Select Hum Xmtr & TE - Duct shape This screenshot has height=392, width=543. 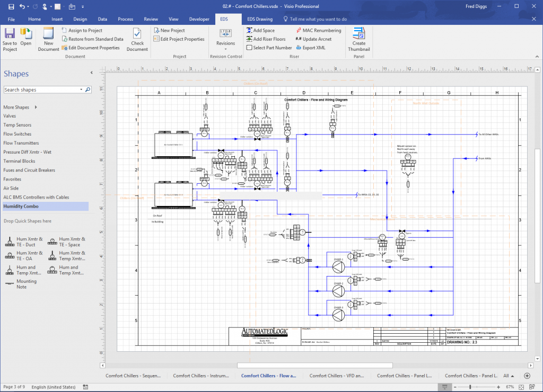pos(24,242)
